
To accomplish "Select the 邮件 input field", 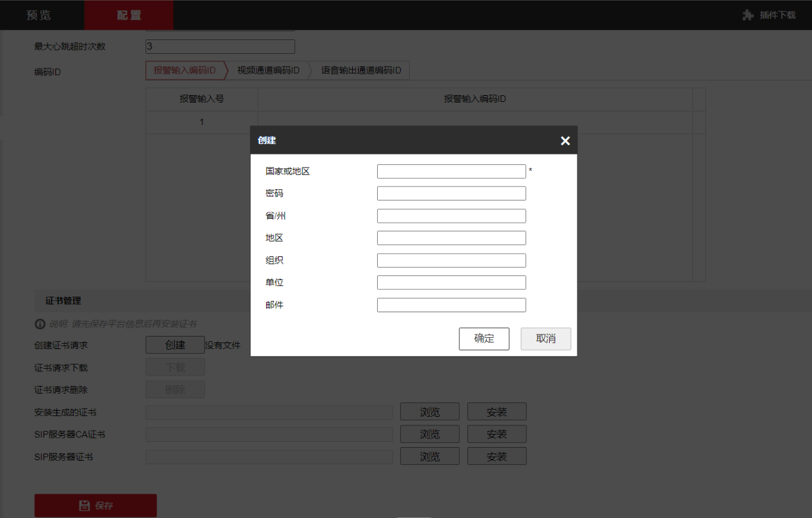I will (x=451, y=305).
